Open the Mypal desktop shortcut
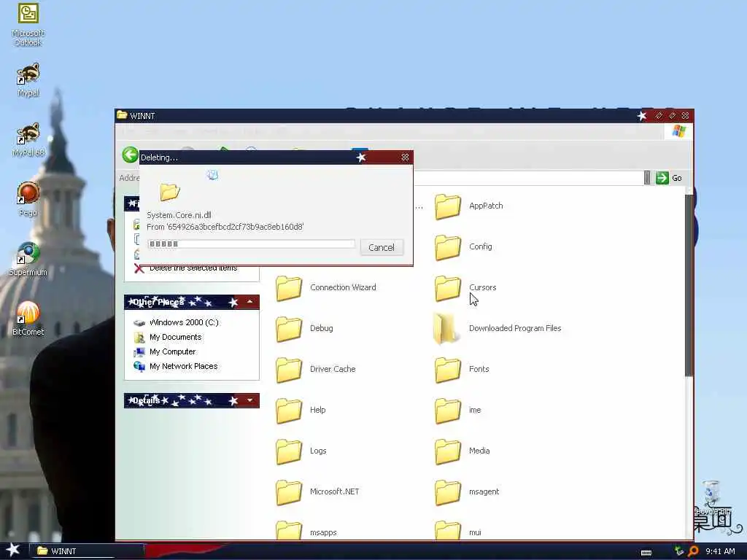The width and height of the screenshot is (747, 560). click(28, 79)
